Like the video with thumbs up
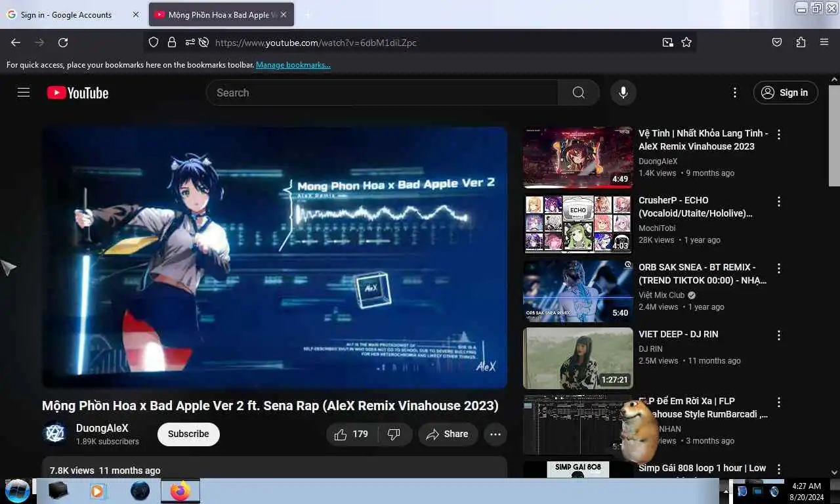840x504 pixels. point(351,434)
